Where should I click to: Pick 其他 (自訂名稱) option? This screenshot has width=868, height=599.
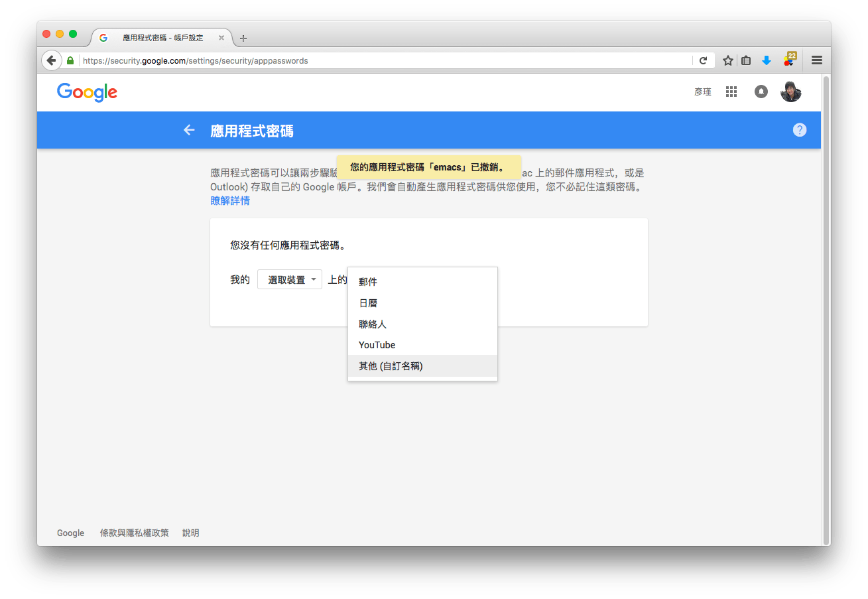coord(391,366)
